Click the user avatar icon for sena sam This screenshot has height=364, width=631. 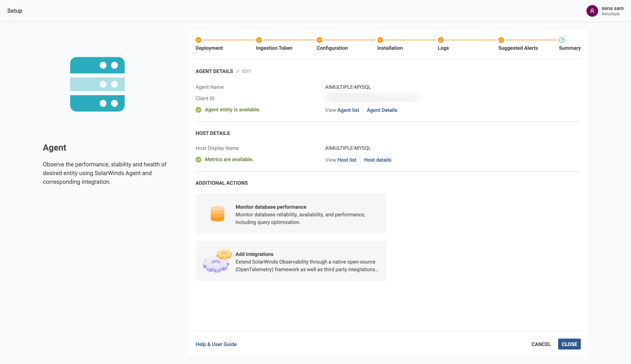pos(592,11)
